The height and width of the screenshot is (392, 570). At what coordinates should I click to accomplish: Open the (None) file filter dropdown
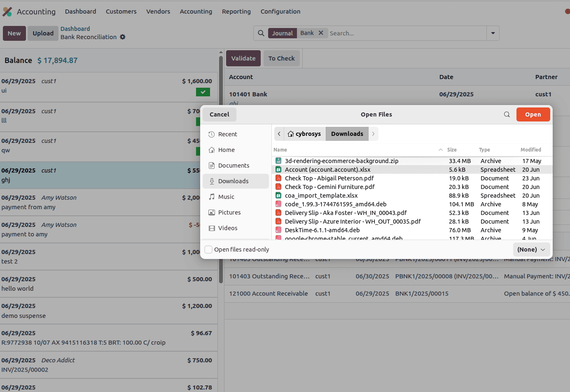pyautogui.click(x=531, y=250)
